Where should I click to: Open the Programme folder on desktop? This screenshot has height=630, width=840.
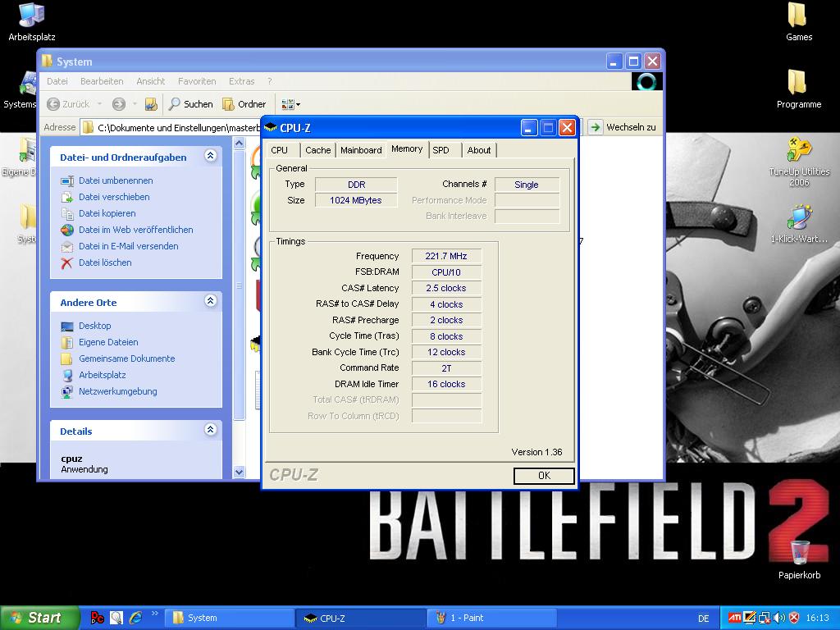798,89
